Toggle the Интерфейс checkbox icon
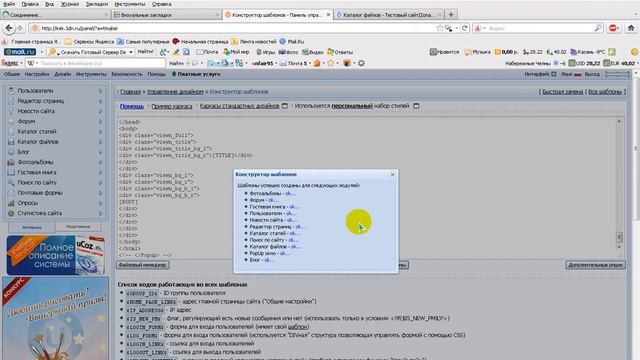Image resolution: width=640 pixels, height=360 pixels. pos(553,74)
